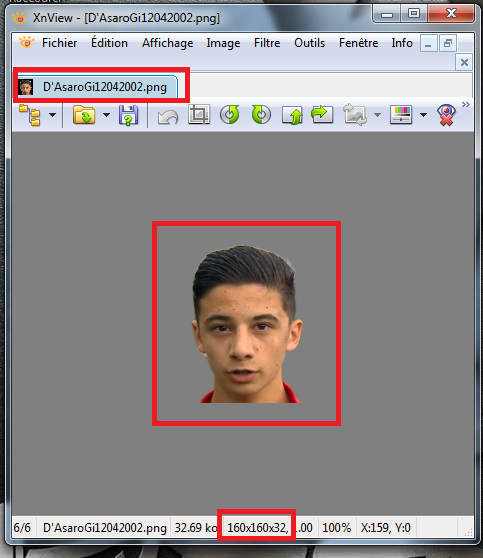Open the Affichage menu
483x558 pixels.
168,43
